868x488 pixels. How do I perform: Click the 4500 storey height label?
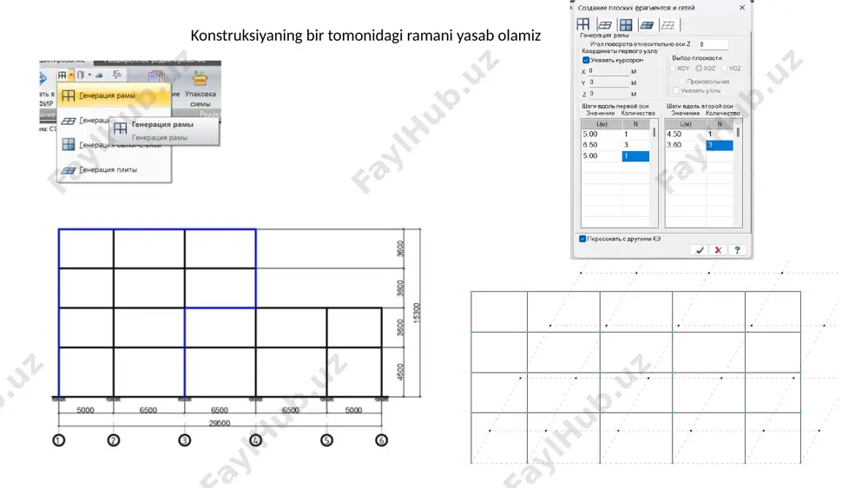400,373
